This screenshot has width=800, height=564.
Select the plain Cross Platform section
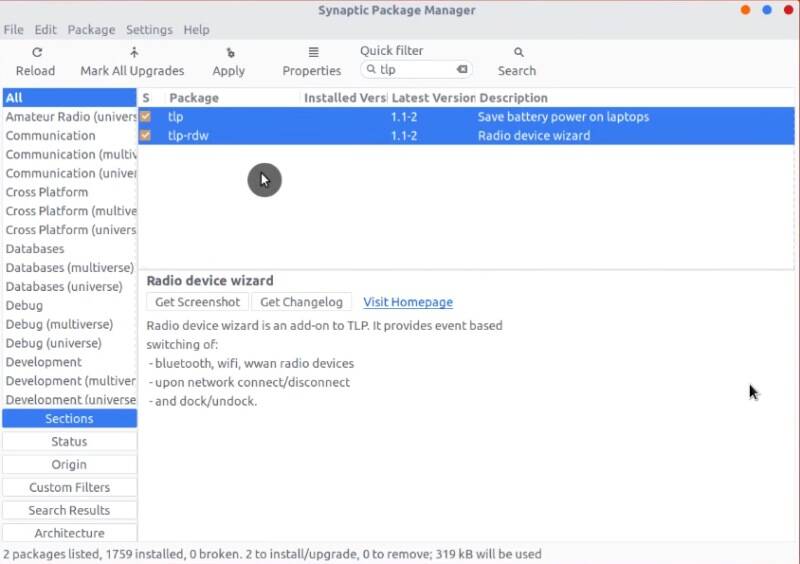pos(69,192)
